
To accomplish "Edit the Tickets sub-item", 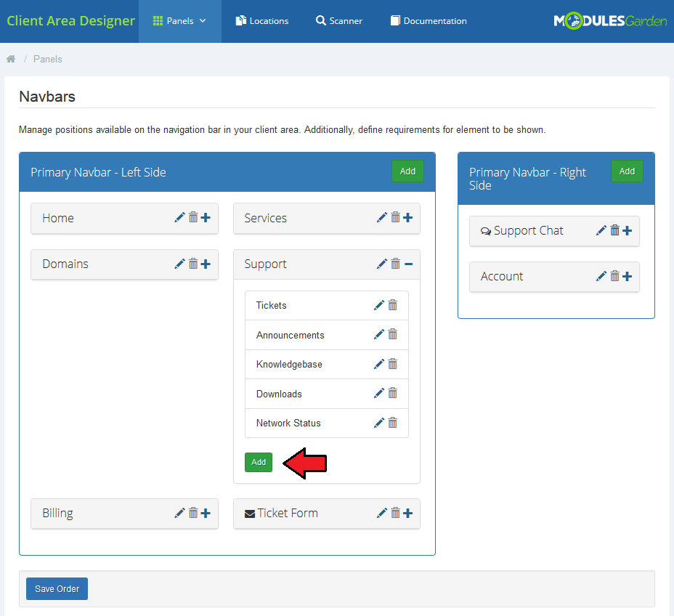I will click(379, 305).
